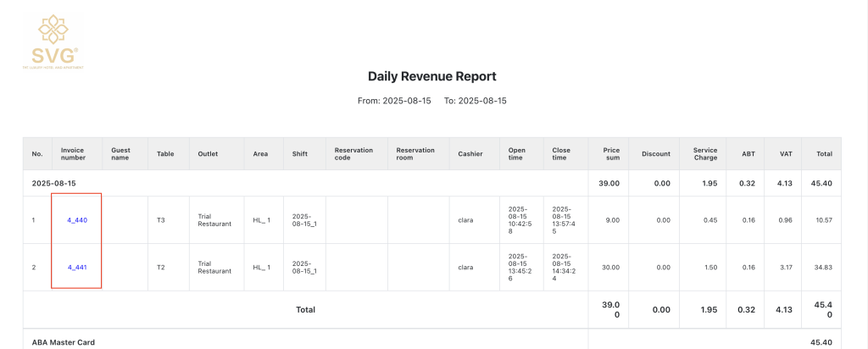Click the 'Reservation code' column header
The height and width of the screenshot is (349, 868).
click(353, 153)
